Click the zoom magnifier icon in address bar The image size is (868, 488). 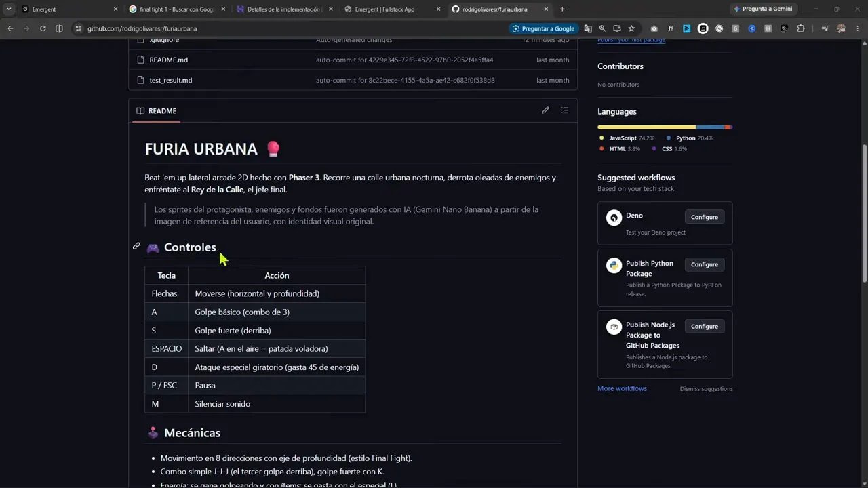coord(602,28)
